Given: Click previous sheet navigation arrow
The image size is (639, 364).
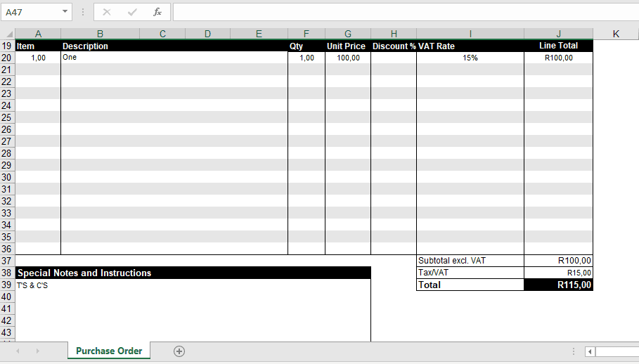Looking at the screenshot, I should click(x=18, y=351).
